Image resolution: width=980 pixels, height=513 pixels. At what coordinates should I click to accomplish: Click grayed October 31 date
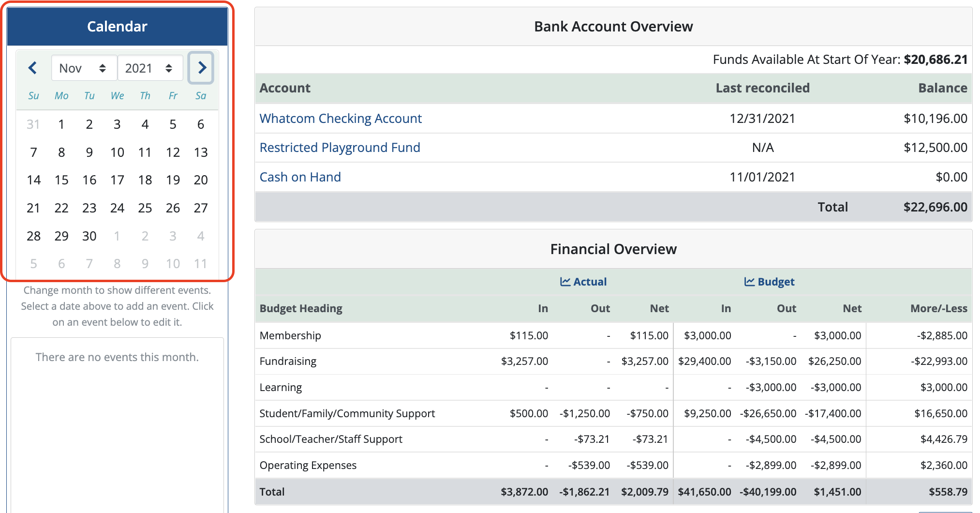(x=33, y=124)
